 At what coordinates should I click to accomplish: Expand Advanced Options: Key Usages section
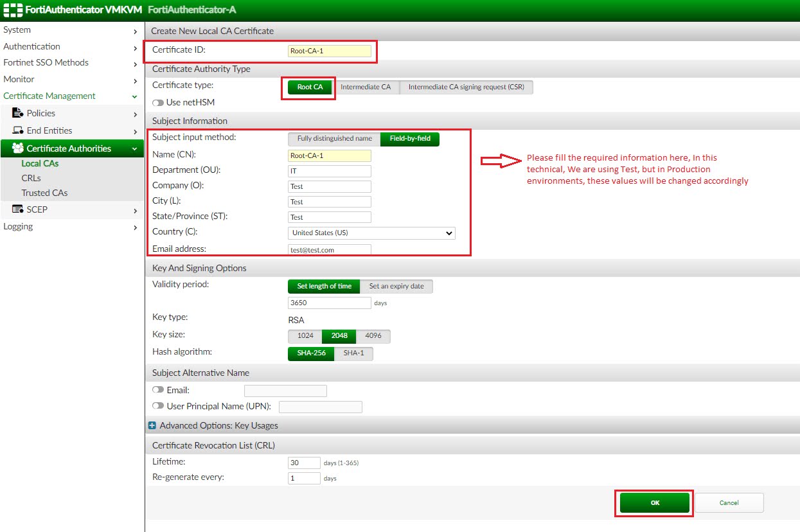click(x=219, y=425)
